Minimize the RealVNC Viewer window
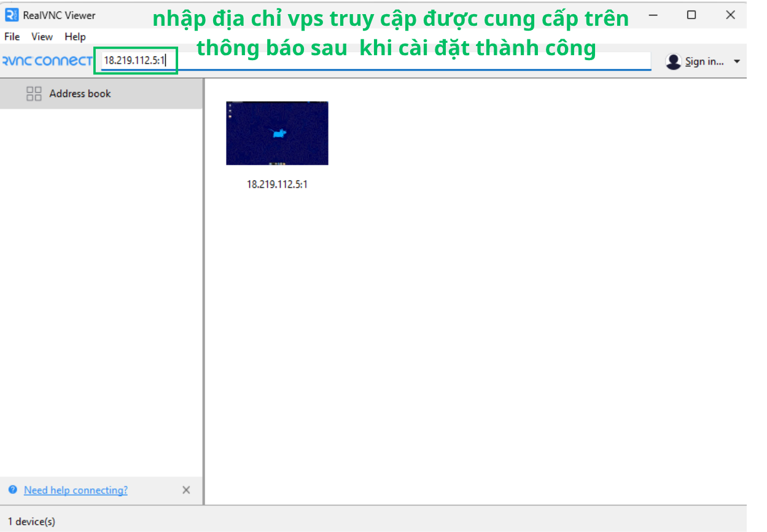The image size is (767, 532). point(653,15)
